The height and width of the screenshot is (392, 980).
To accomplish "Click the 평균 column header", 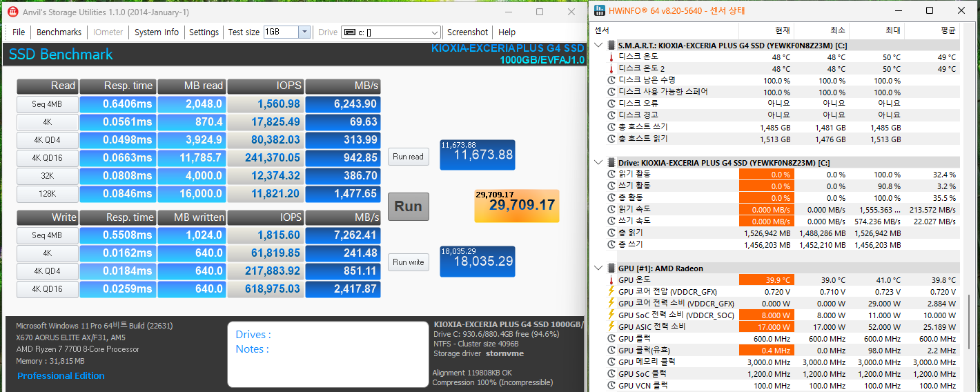I will 932,30.
